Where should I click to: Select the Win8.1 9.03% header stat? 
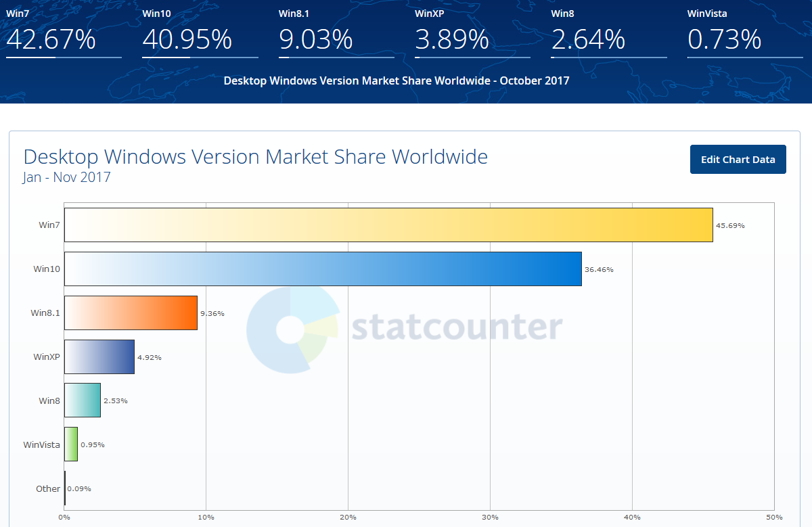pos(316,39)
